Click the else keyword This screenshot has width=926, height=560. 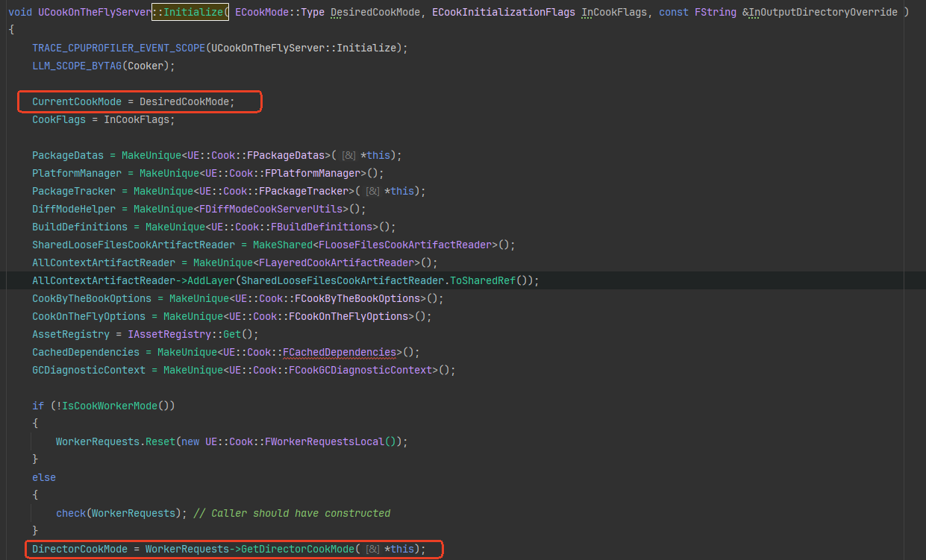point(43,478)
